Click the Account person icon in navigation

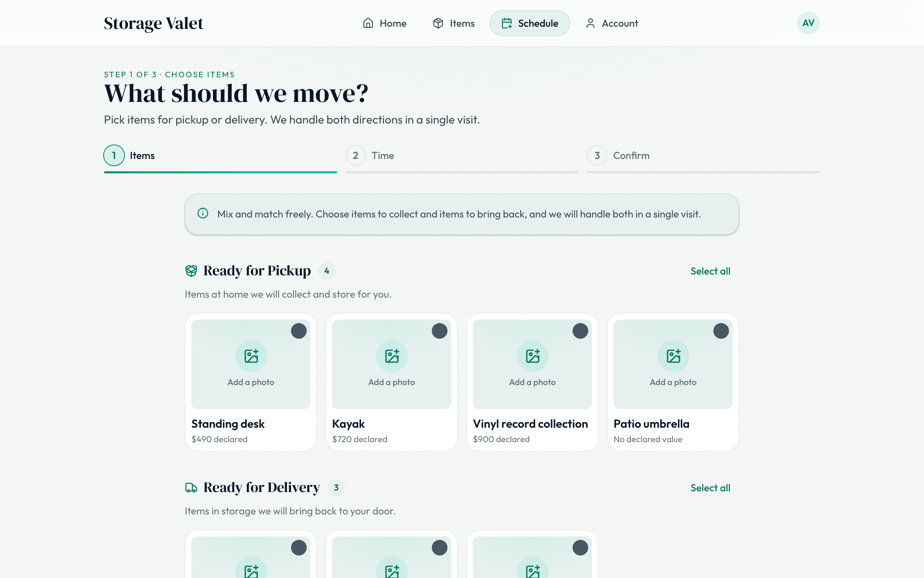tap(590, 23)
